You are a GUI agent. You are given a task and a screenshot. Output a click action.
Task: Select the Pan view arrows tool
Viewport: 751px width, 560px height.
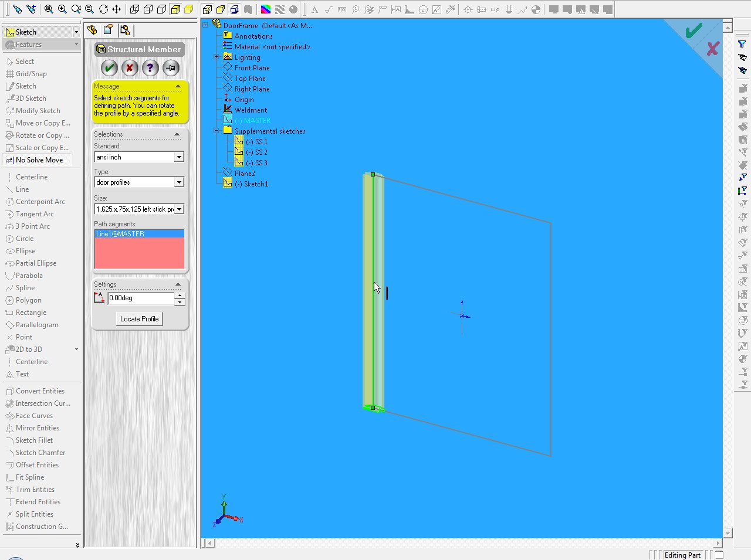click(117, 9)
